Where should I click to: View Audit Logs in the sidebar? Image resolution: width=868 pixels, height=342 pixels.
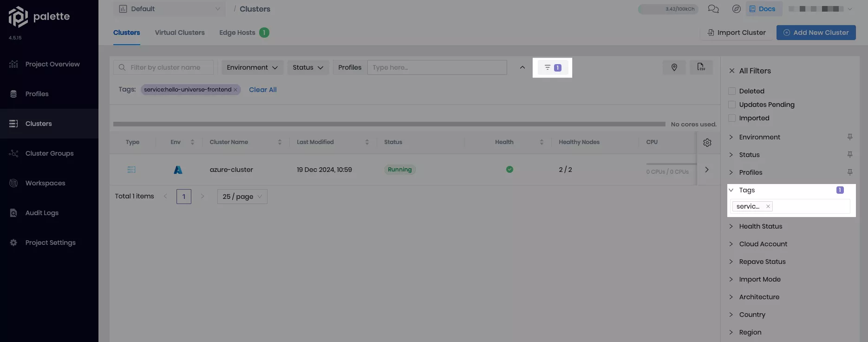[49, 213]
